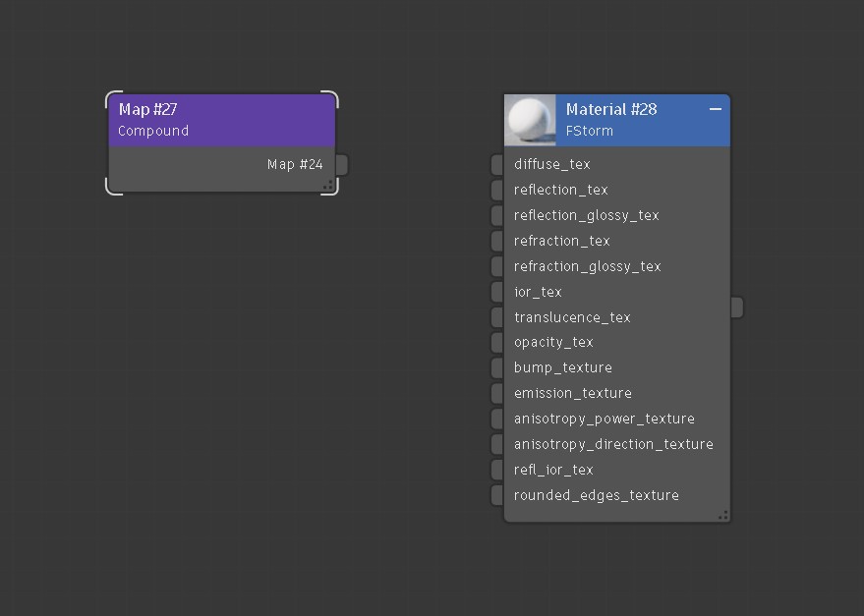This screenshot has width=864, height=616.
Task: Click the rounded_edges_texture input socket
Action: [x=497, y=495]
